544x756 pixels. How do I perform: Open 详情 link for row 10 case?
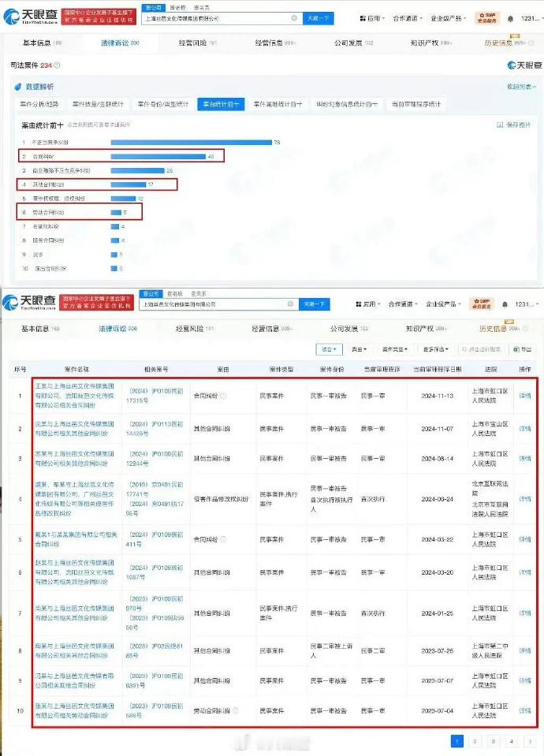coord(525,710)
